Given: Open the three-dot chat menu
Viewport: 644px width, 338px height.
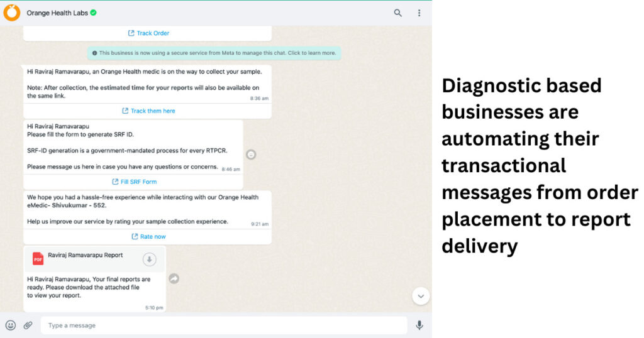Looking at the screenshot, I should (419, 13).
